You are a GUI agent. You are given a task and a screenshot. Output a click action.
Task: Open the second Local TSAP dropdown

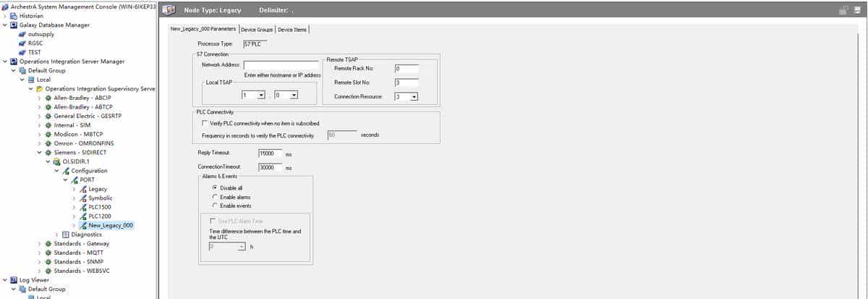294,95
